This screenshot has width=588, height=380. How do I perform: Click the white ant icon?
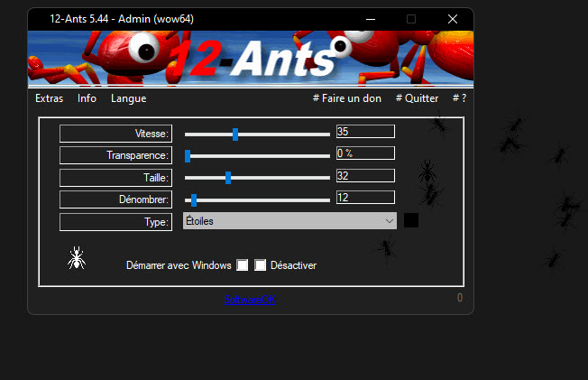(x=77, y=258)
